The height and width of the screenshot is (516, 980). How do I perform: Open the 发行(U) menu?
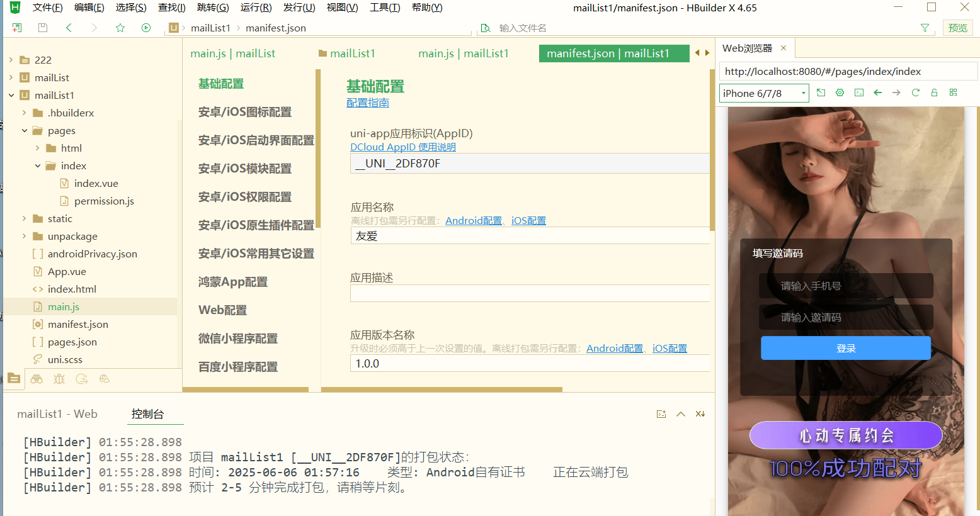click(299, 8)
